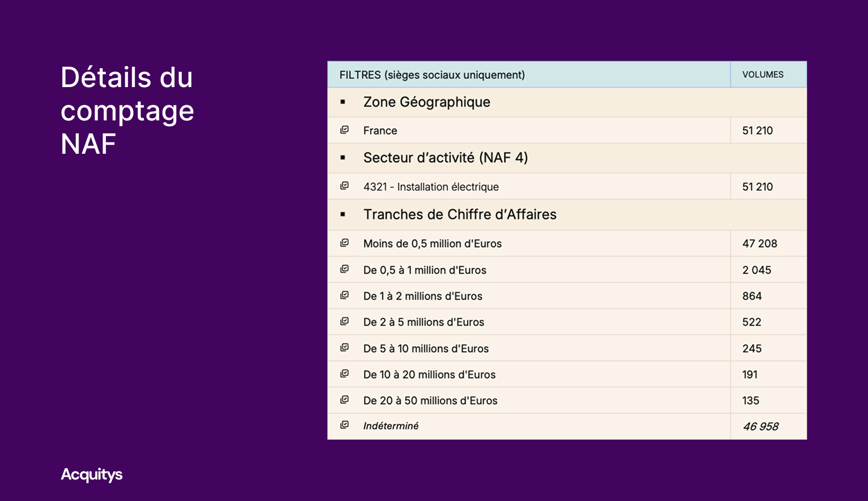Select the 47 208 volume value

[x=759, y=244]
